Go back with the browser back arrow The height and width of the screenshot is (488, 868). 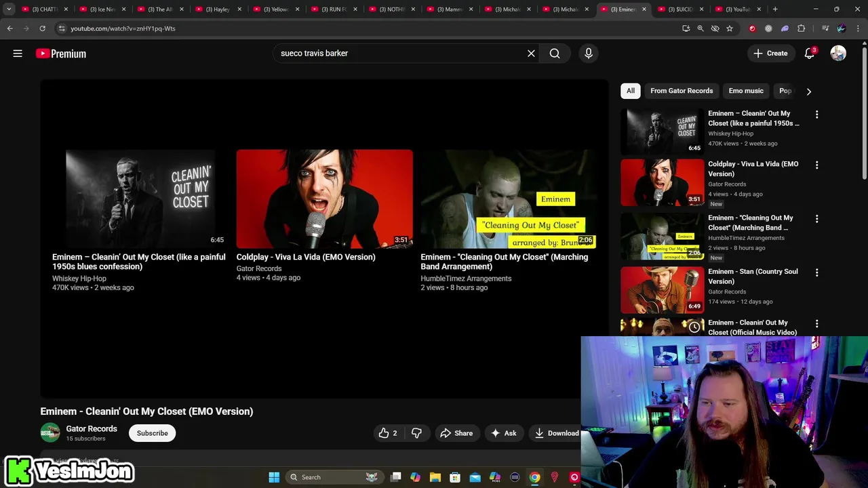(x=9, y=28)
